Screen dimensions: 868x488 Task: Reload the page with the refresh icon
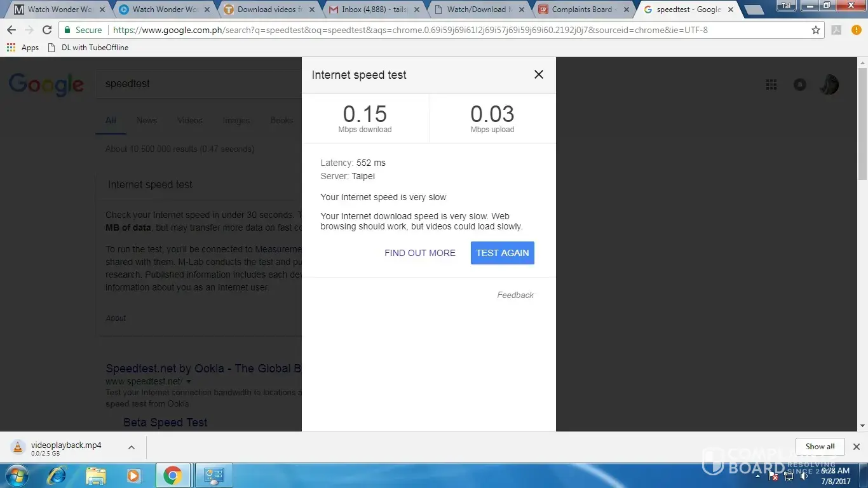click(x=46, y=30)
